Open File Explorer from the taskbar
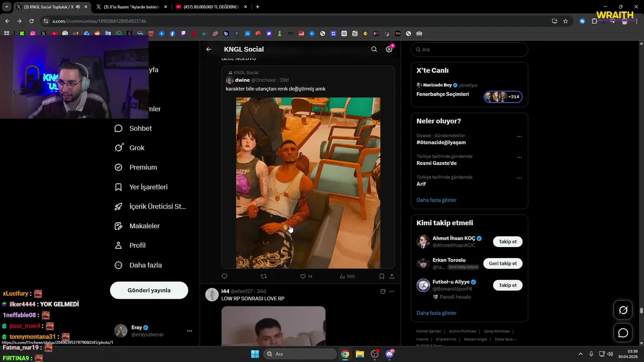 tap(360, 354)
